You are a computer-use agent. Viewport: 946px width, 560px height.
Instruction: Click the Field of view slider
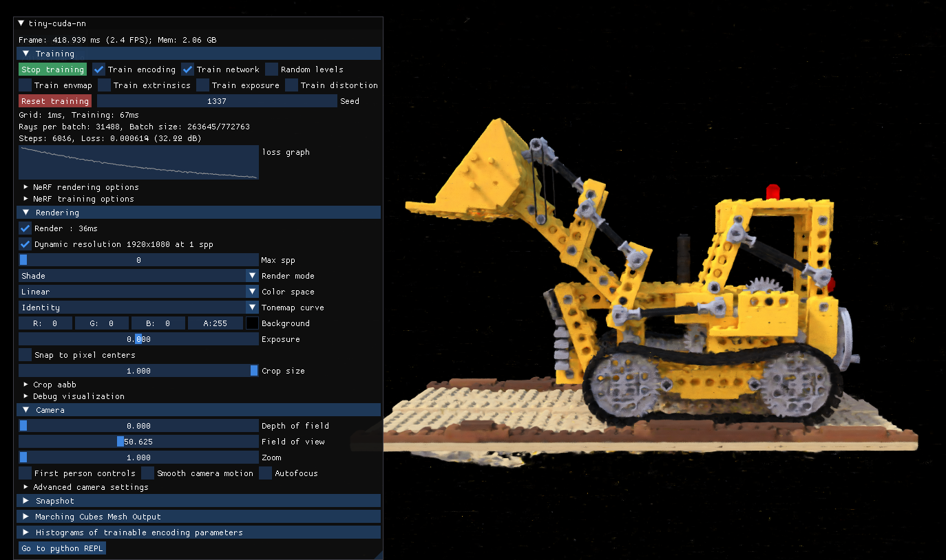pos(138,442)
